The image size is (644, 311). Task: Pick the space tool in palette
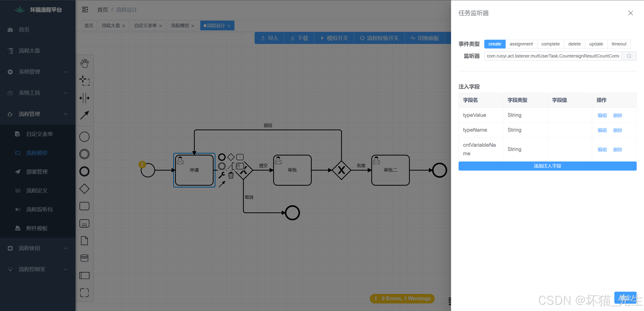(84, 98)
